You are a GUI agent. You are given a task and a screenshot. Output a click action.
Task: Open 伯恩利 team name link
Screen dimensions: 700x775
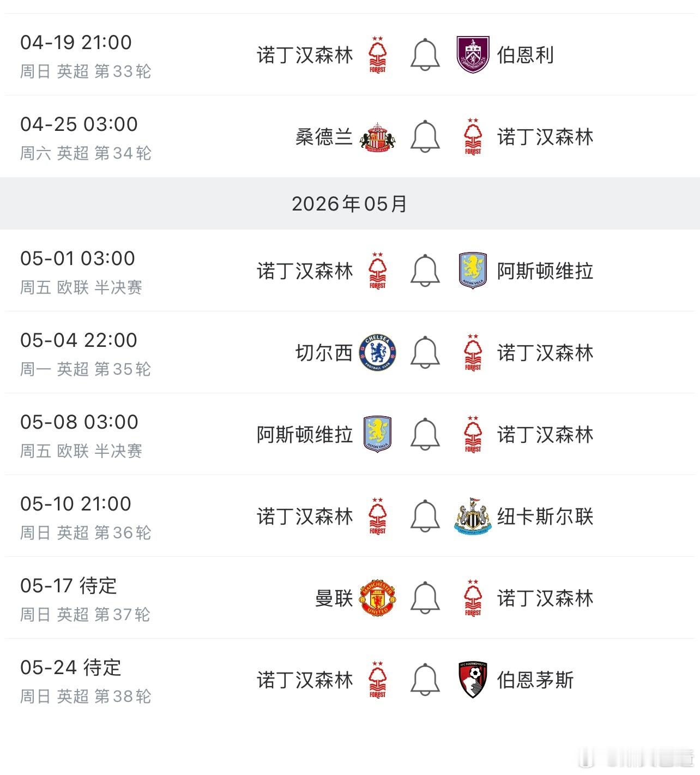[x=525, y=55]
